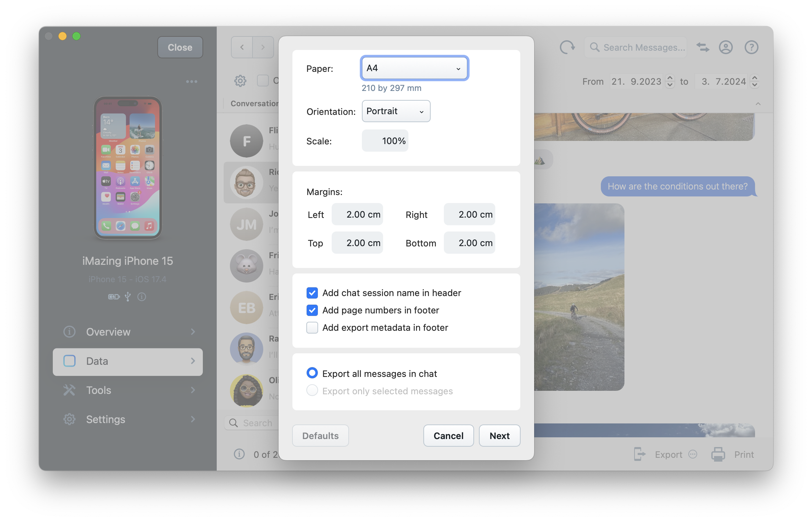The image size is (812, 522).
Task: Click the refresh icon in toolbar
Action: point(567,47)
